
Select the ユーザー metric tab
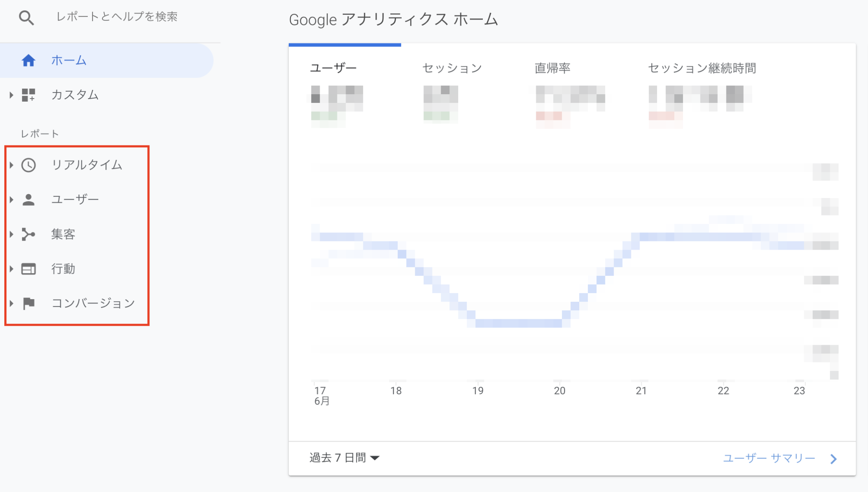click(333, 68)
